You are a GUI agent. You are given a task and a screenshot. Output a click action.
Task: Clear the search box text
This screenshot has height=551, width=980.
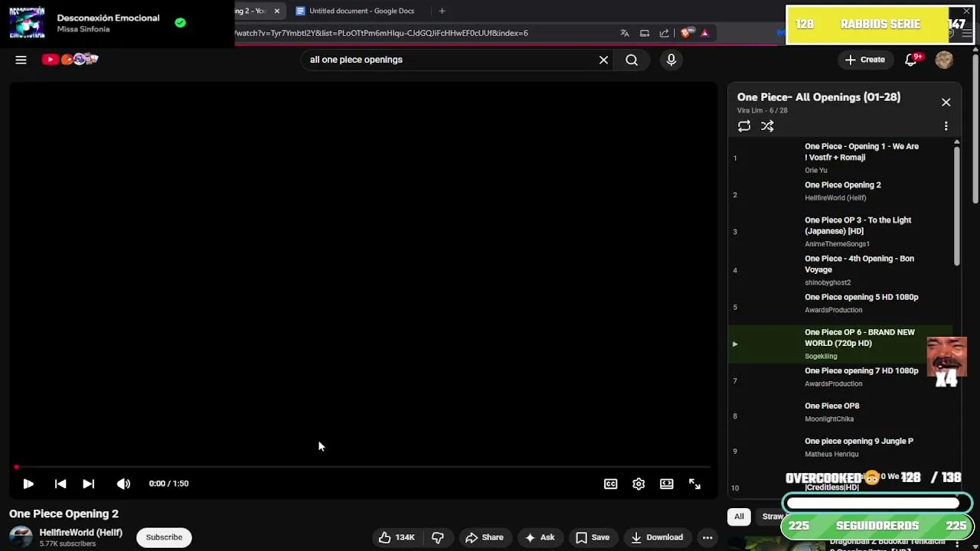[x=603, y=60]
